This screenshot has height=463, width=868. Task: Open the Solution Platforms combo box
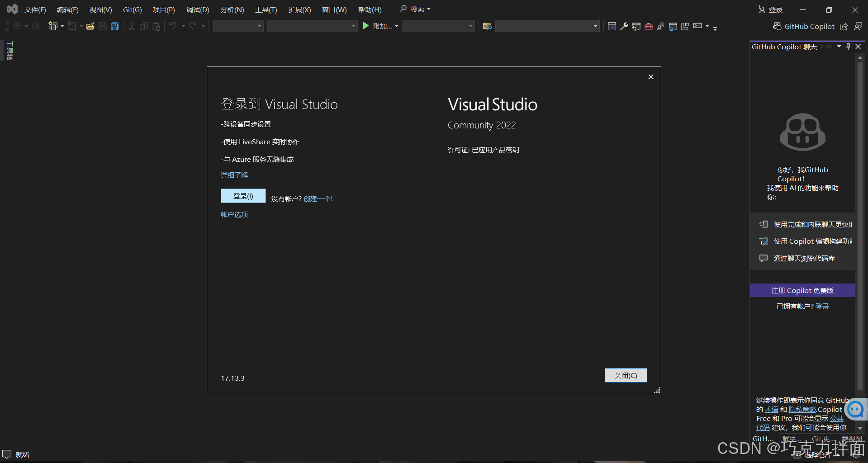pyautogui.click(x=313, y=26)
